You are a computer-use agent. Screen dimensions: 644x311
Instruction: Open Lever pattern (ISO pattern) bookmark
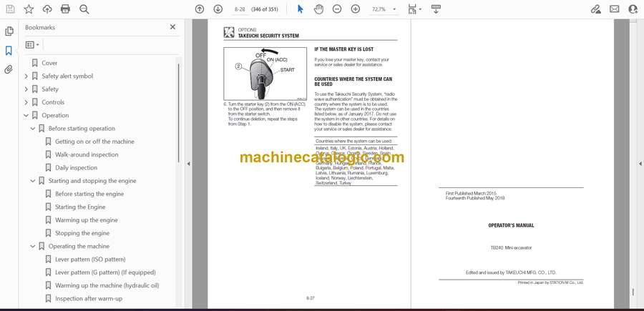90,260
